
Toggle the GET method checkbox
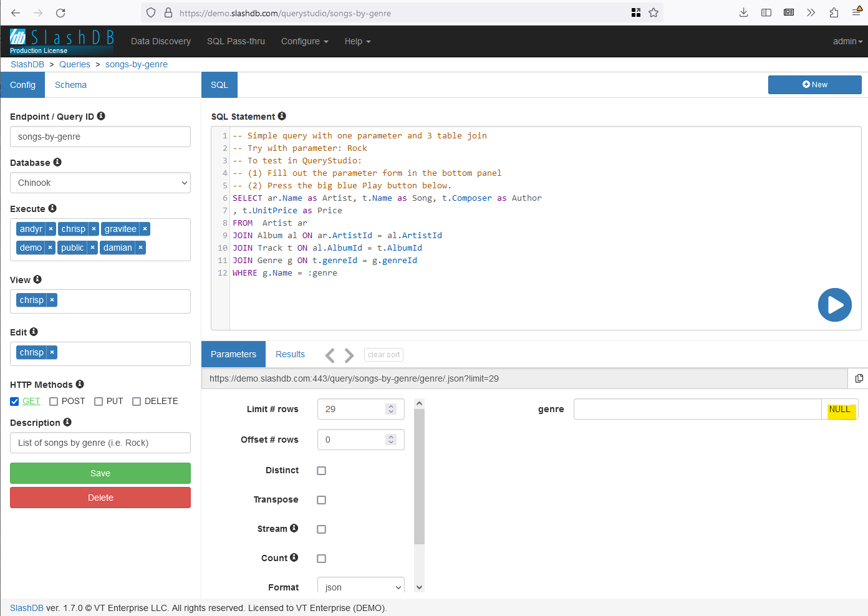(14, 402)
